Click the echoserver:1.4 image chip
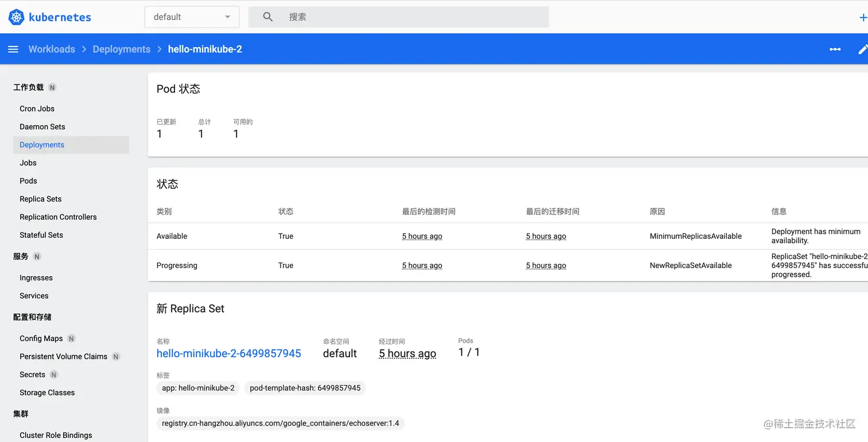Image resolution: width=868 pixels, height=442 pixels. 281,424
